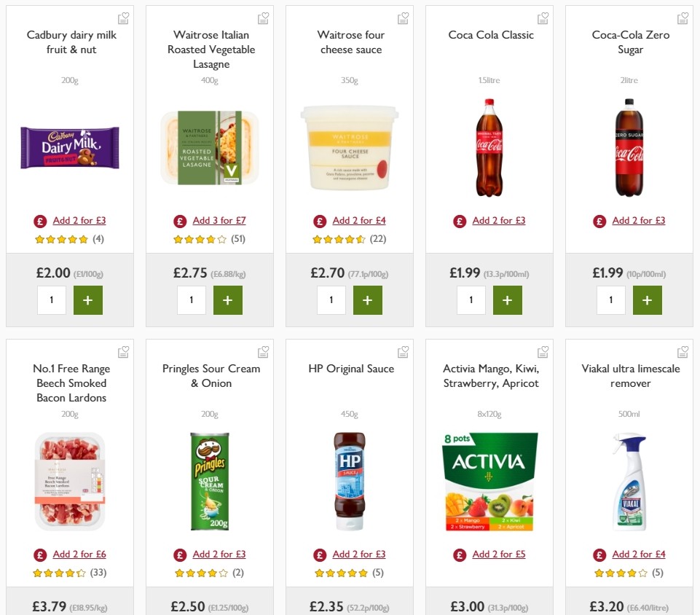Save Viakal limescale remover to a list
Viewport: 700px width, 615px height.
683,350
